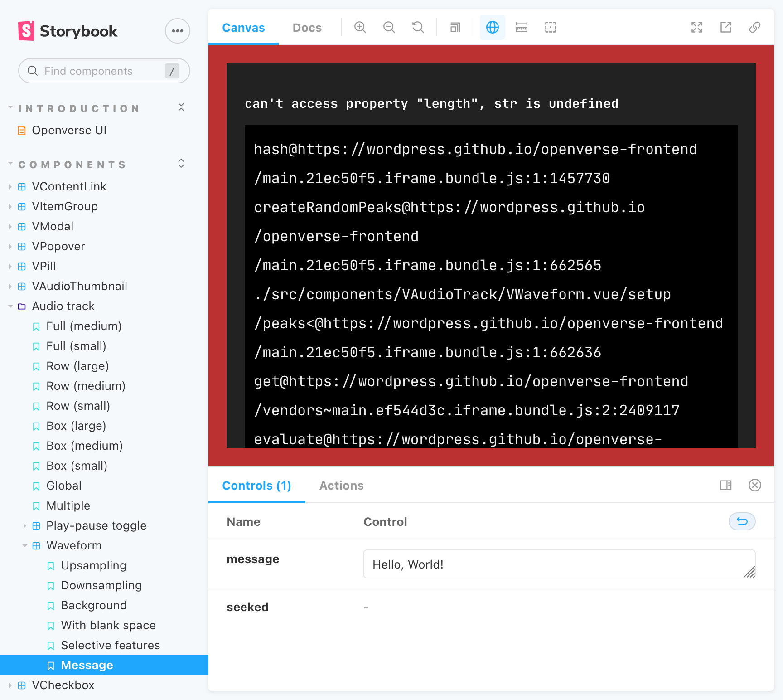The height and width of the screenshot is (700, 783).
Task: Collapse all under Introduction
Action: [x=181, y=107]
